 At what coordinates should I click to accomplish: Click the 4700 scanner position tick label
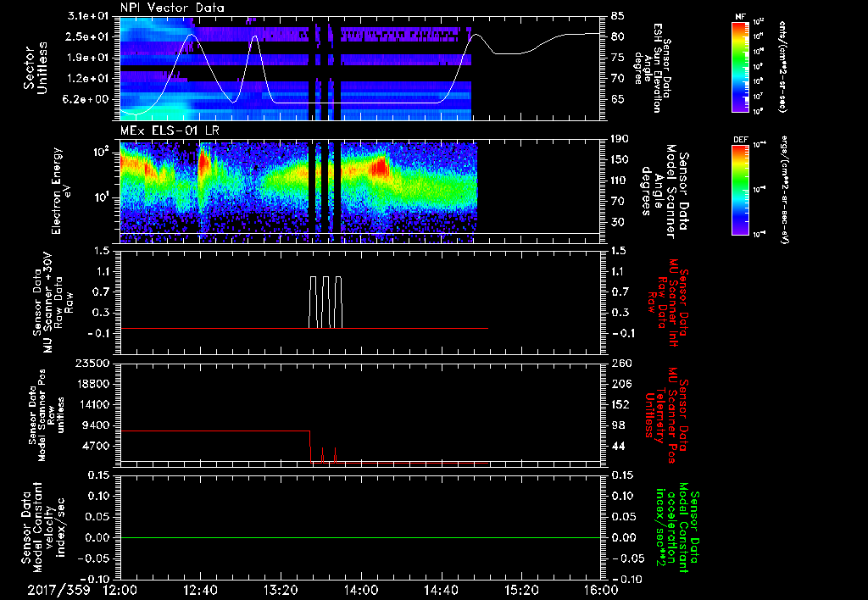[x=97, y=446]
